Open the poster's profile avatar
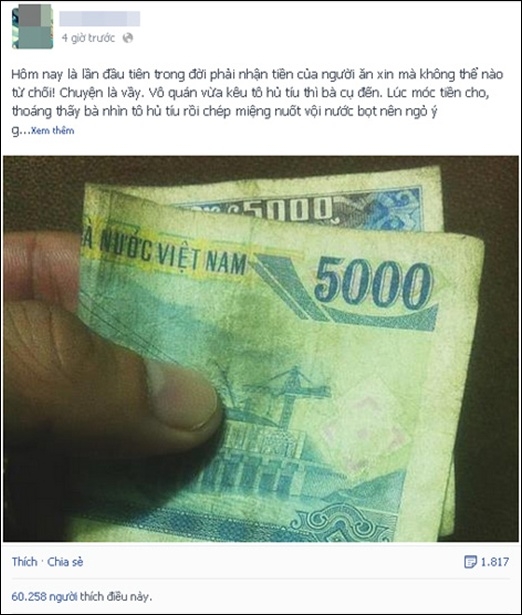 pyautogui.click(x=33, y=27)
